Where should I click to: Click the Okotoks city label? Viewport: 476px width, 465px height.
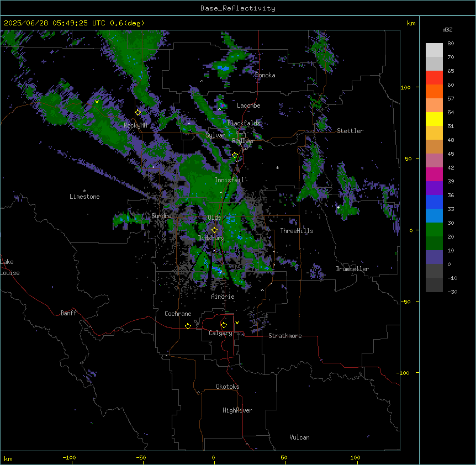tap(228, 387)
